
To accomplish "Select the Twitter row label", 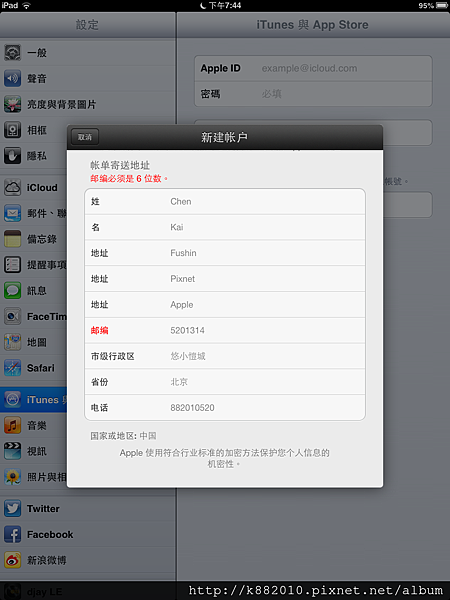I will [x=43, y=509].
